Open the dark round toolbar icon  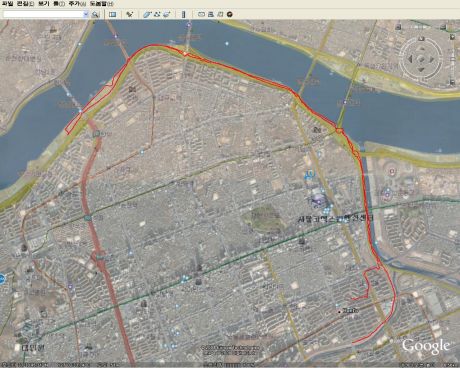pyautogui.click(x=230, y=14)
